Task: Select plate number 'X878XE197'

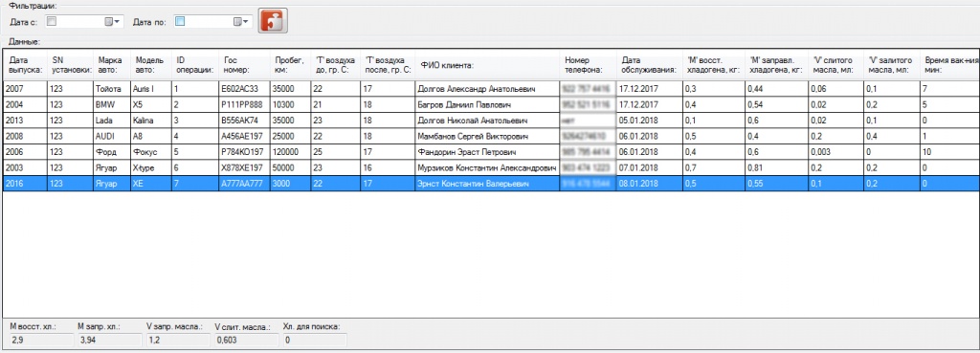Action: coord(244,167)
